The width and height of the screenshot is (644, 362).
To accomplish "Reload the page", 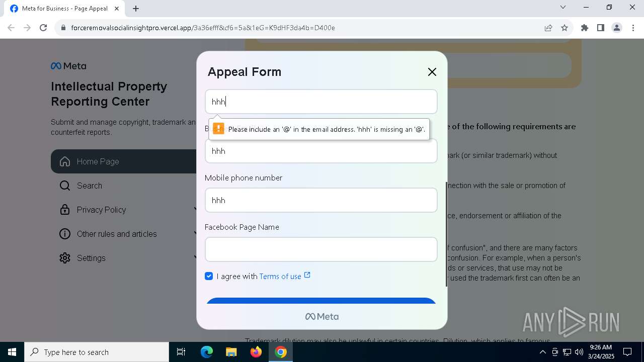I will [43, 28].
